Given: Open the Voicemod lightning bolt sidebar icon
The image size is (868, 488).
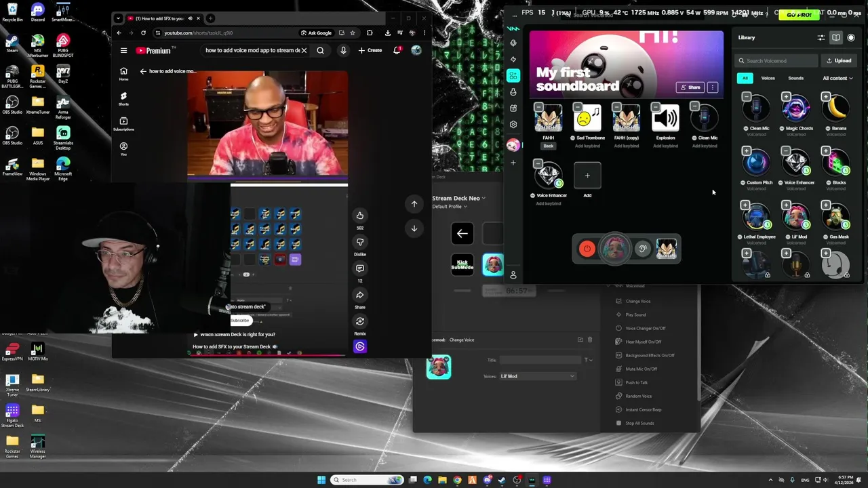Looking at the screenshot, I should tap(513, 60).
